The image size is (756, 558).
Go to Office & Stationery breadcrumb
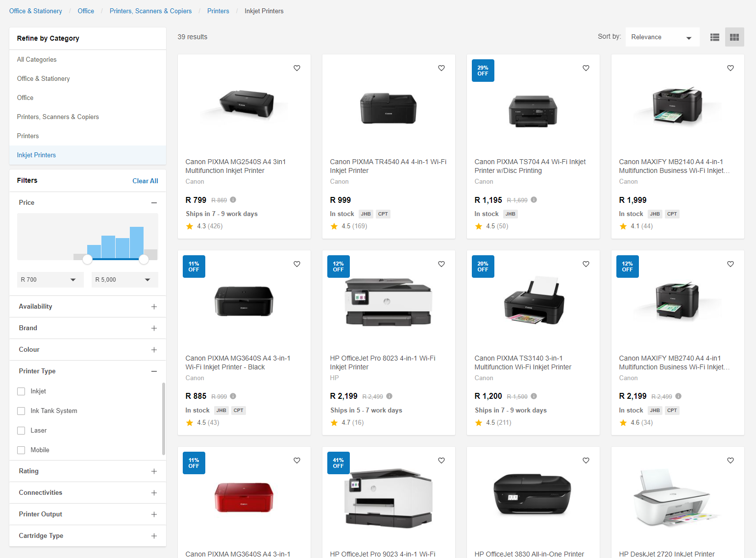click(x=36, y=11)
